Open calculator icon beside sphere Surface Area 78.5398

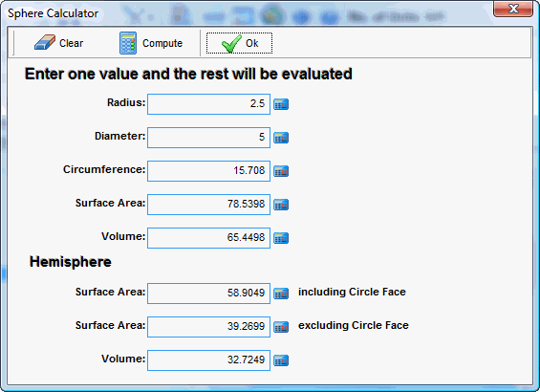281,205
